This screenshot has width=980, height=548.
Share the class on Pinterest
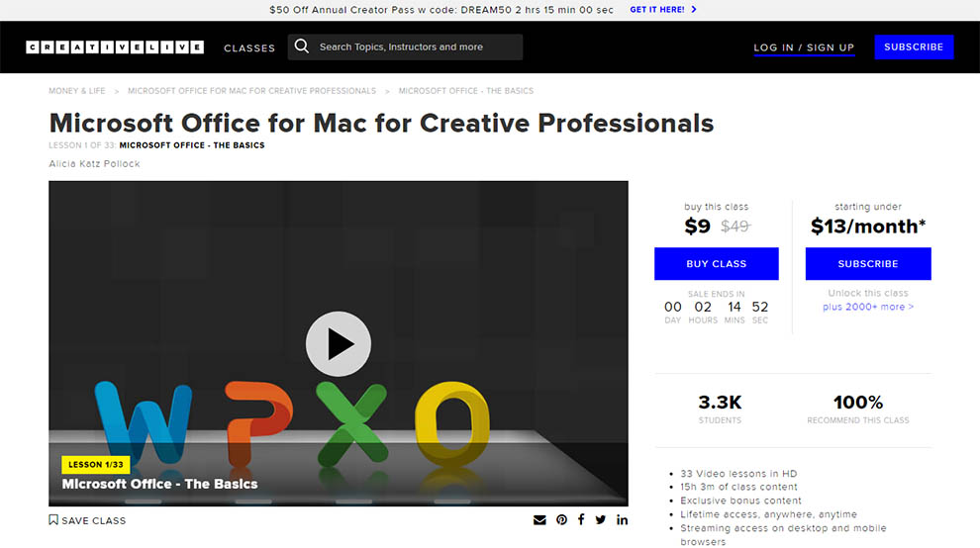pyautogui.click(x=562, y=520)
